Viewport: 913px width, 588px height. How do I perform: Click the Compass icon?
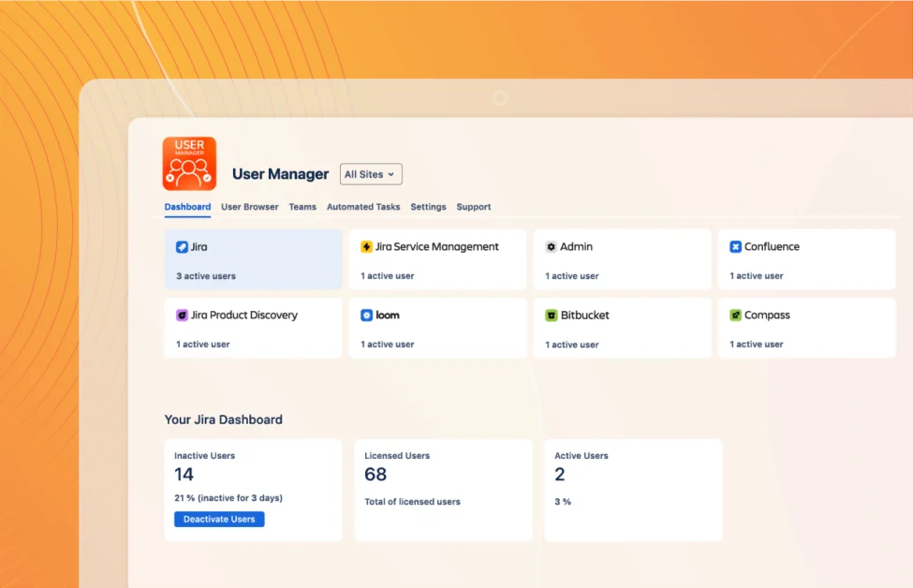click(x=736, y=316)
